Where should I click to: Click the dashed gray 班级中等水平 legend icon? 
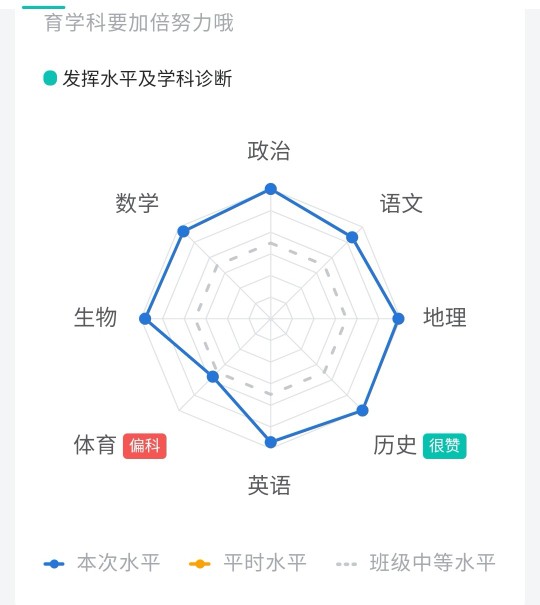click(x=346, y=564)
